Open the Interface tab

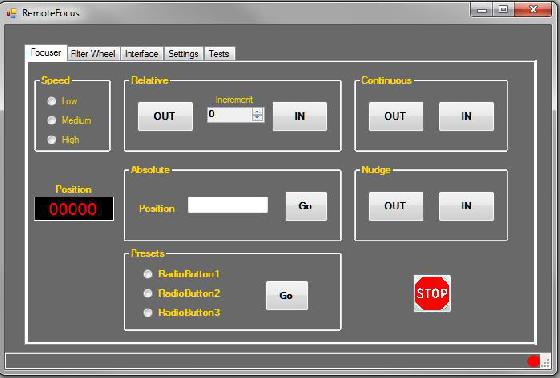pos(142,54)
